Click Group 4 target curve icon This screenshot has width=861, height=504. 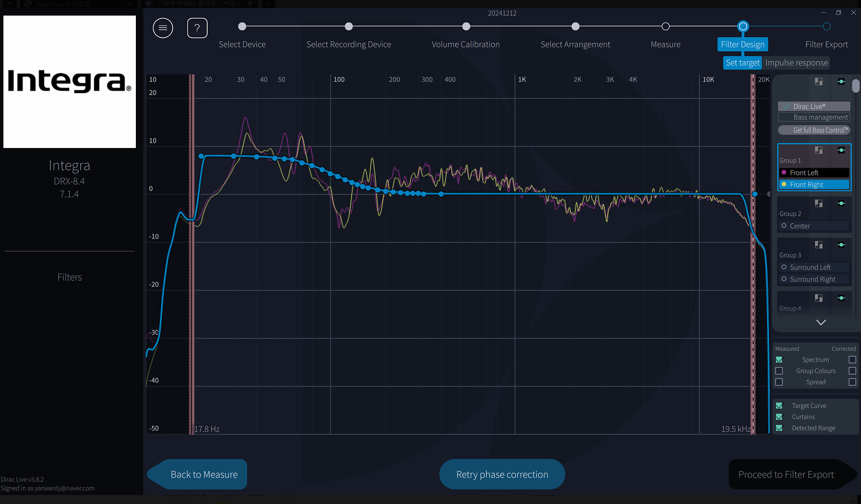tap(841, 298)
